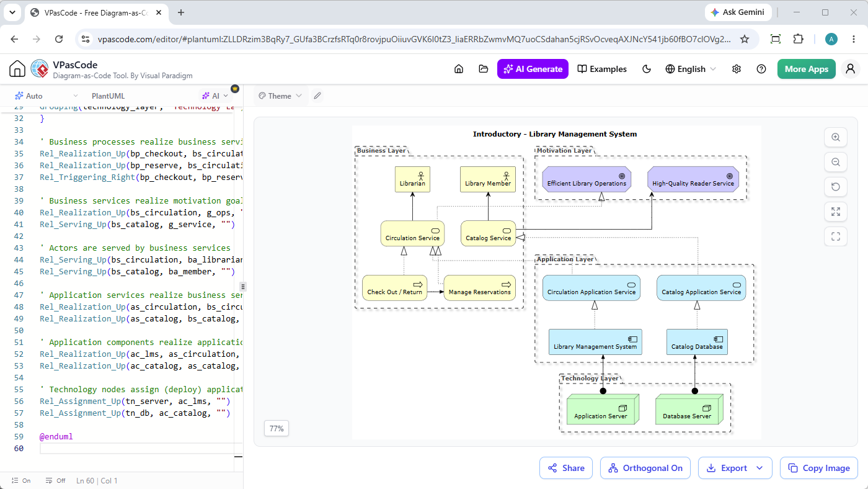Screen dimensions: 868x489
Task: Click the Librarian actor in diagram
Action: (412, 179)
